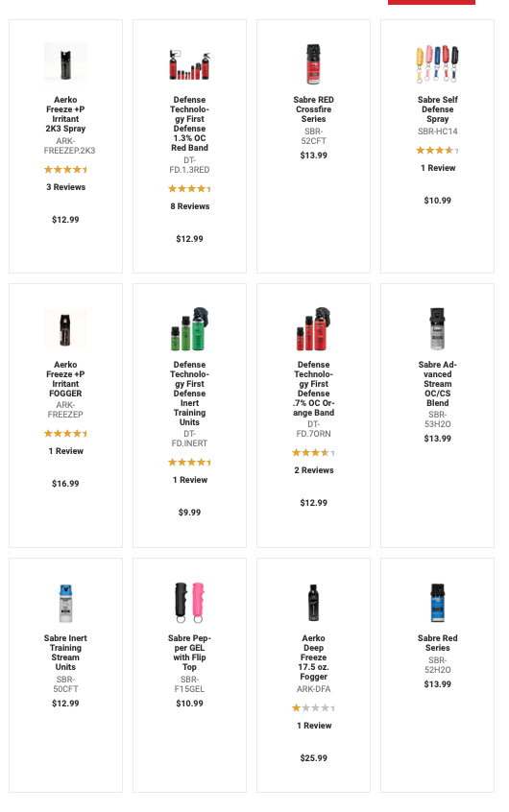The width and height of the screenshot is (509, 812).
Task: Select star rating of Sabre Self Defense Spray
Action: [x=438, y=150]
